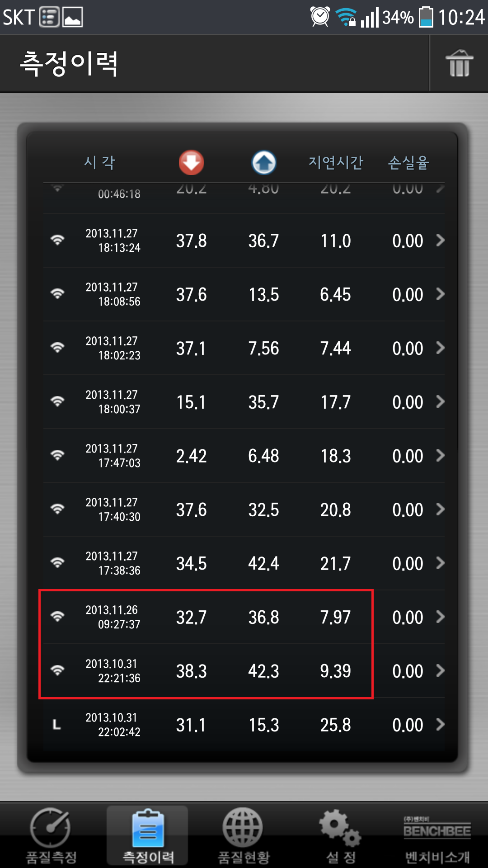Expand the 2013.10.31 22:21:36 record chevron
The height and width of the screenshot is (868, 488).
pos(440,671)
